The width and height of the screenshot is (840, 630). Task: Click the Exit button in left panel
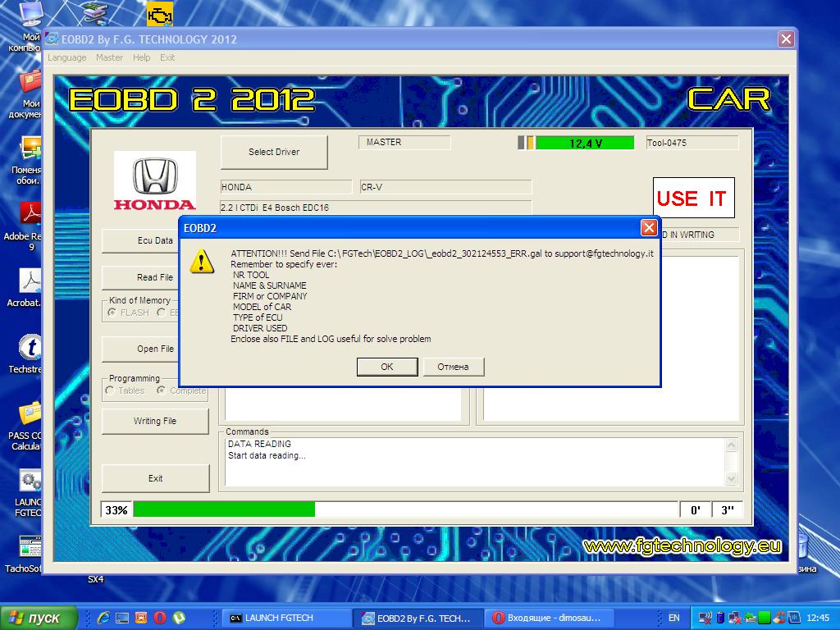[x=155, y=478]
